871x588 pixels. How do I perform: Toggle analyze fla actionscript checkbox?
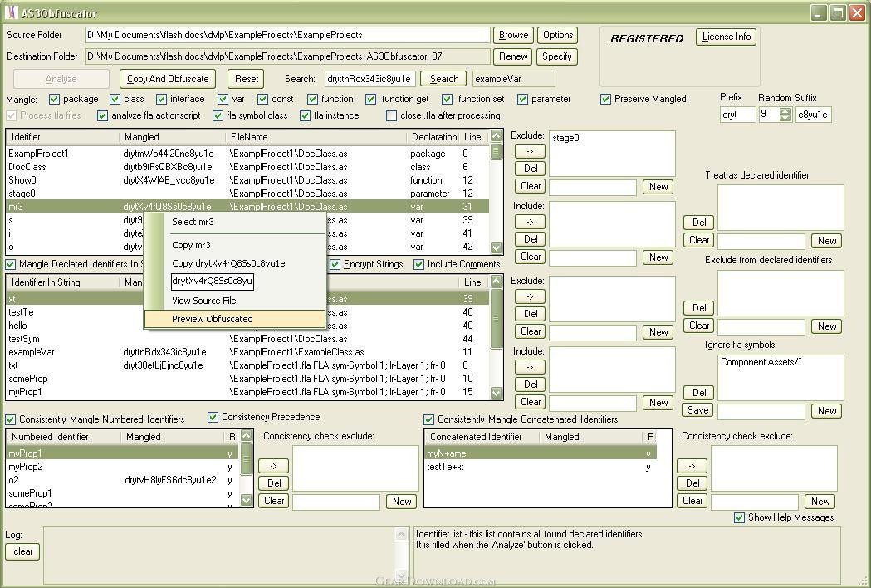(x=102, y=115)
